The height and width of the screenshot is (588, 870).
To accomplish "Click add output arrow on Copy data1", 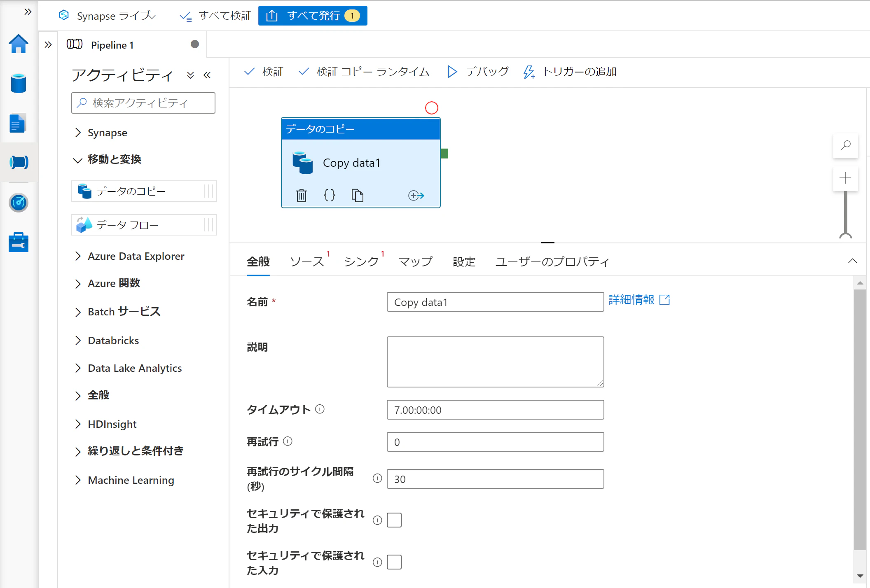I will pos(416,195).
